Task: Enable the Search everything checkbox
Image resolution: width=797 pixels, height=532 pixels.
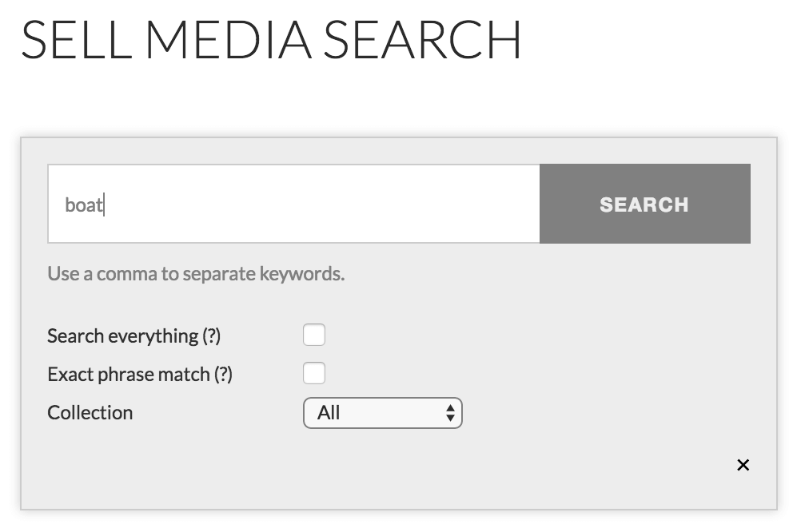Action: click(314, 335)
